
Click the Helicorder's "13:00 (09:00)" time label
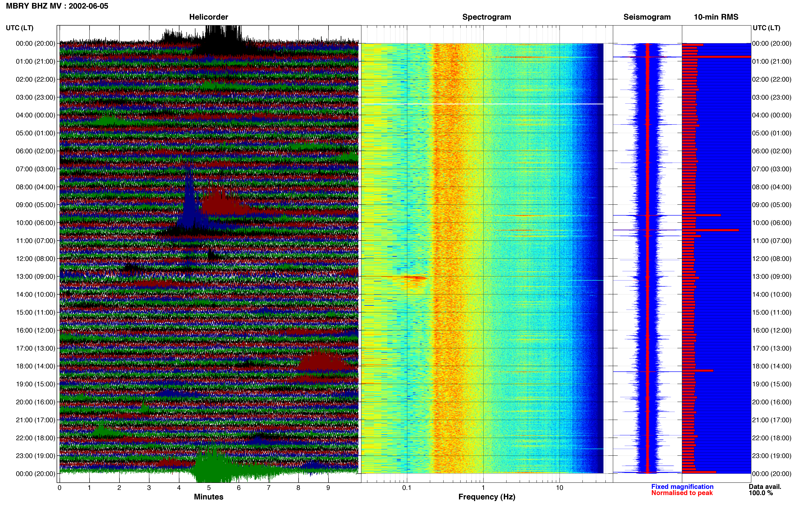pos(36,277)
